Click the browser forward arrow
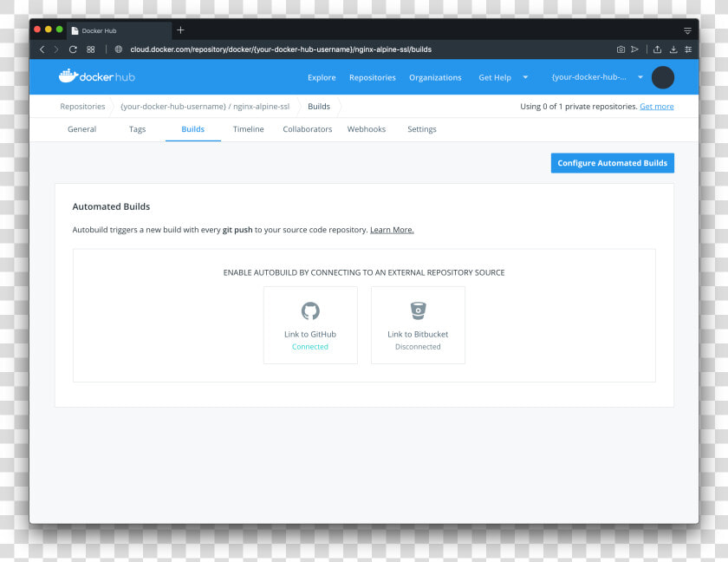This screenshot has width=728, height=562. [x=56, y=49]
